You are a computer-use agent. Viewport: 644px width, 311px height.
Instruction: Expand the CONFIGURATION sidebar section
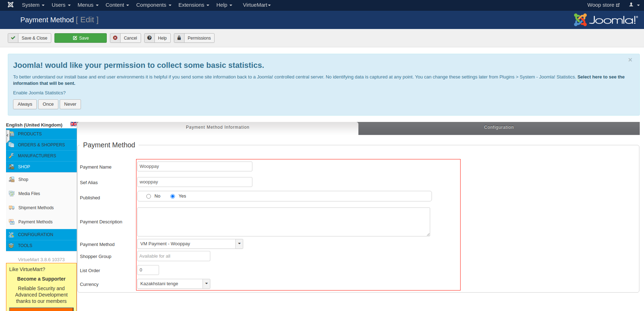pyautogui.click(x=41, y=235)
